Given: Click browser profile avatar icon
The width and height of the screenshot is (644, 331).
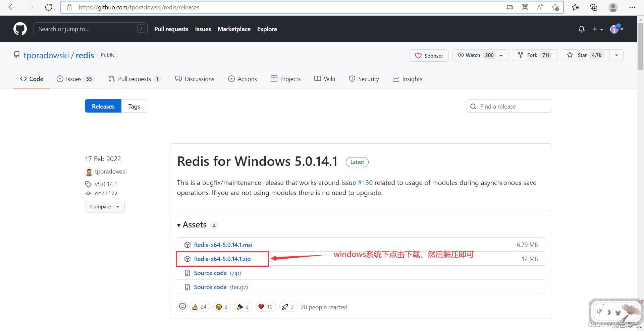Looking at the screenshot, I should coord(613,7).
